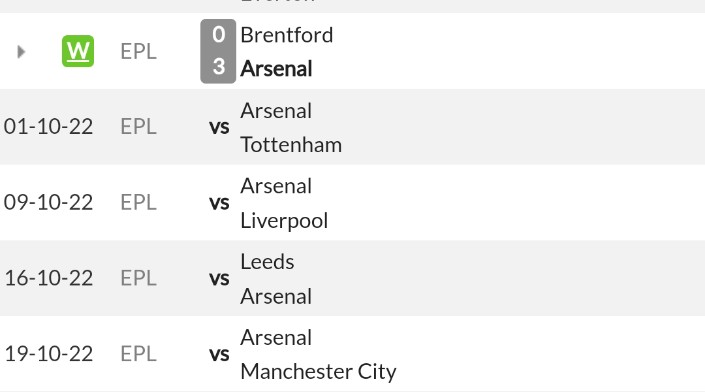Select the 01-10-22 fixture date
The width and height of the screenshot is (705, 392).
pos(49,127)
